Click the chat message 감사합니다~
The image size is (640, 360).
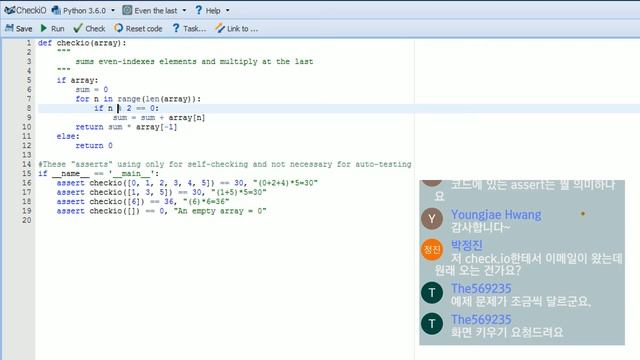pyautogui.click(x=480, y=227)
